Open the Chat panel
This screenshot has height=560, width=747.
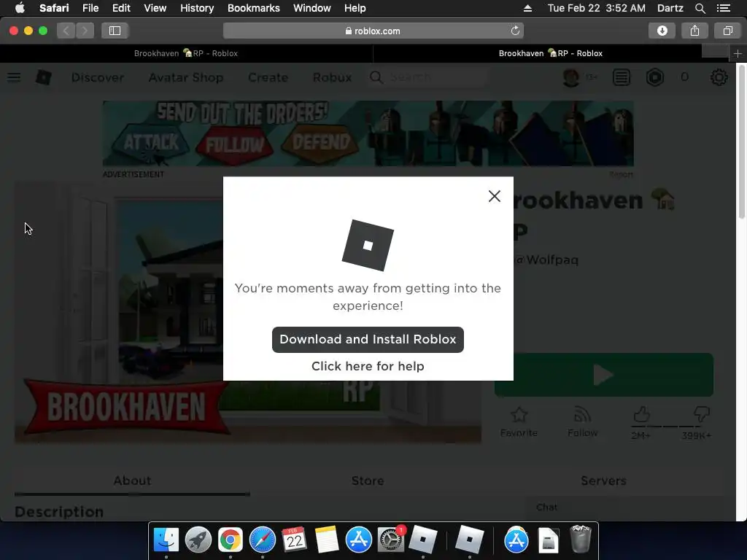[624, 507]
